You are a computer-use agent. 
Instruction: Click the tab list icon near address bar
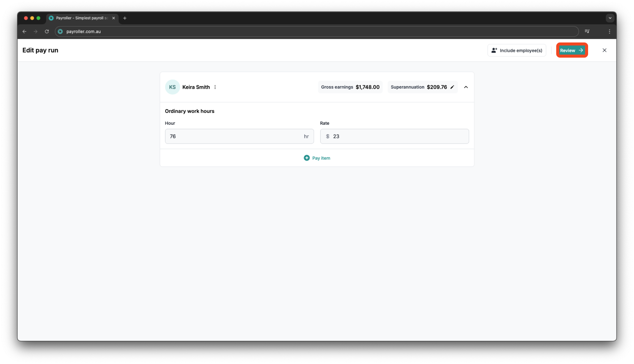point(587,31)
